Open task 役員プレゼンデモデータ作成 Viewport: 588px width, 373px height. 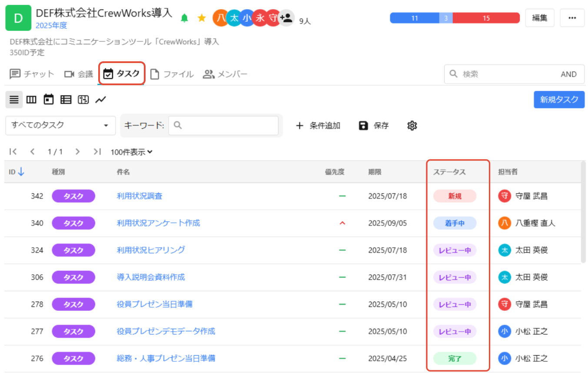pyautogui.click(x=166, y=331)
